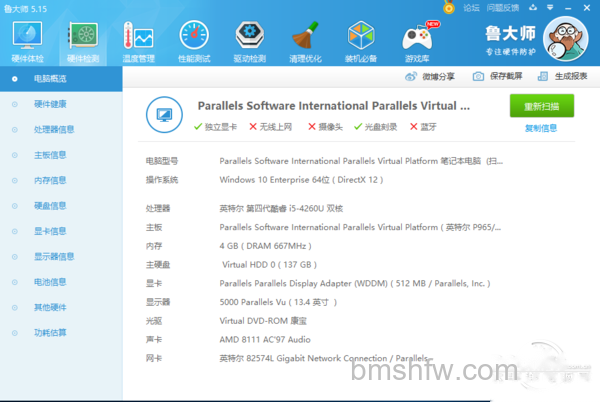Open 驱动检测 driver detection icon
Image resolution: width=600 pixels, height=402 pixels.
coord(249,35)
